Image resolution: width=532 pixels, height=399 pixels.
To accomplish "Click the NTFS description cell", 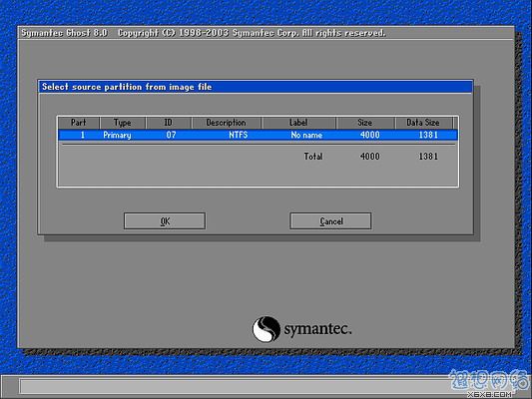I will pyautogui.click(x=239, y=135).
